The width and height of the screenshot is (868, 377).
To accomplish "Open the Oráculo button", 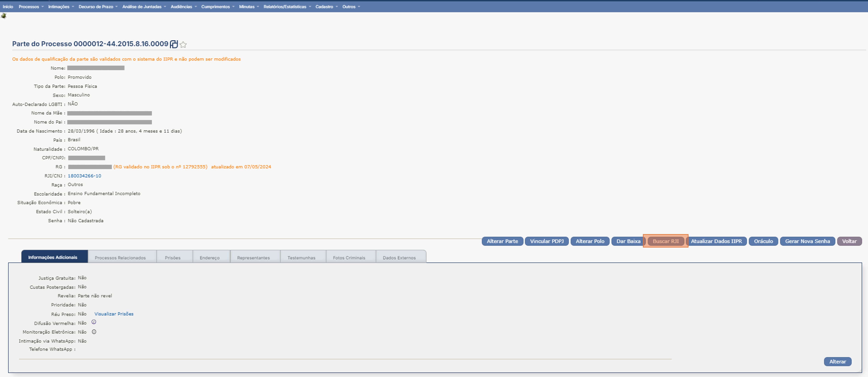I will (763, 241).
